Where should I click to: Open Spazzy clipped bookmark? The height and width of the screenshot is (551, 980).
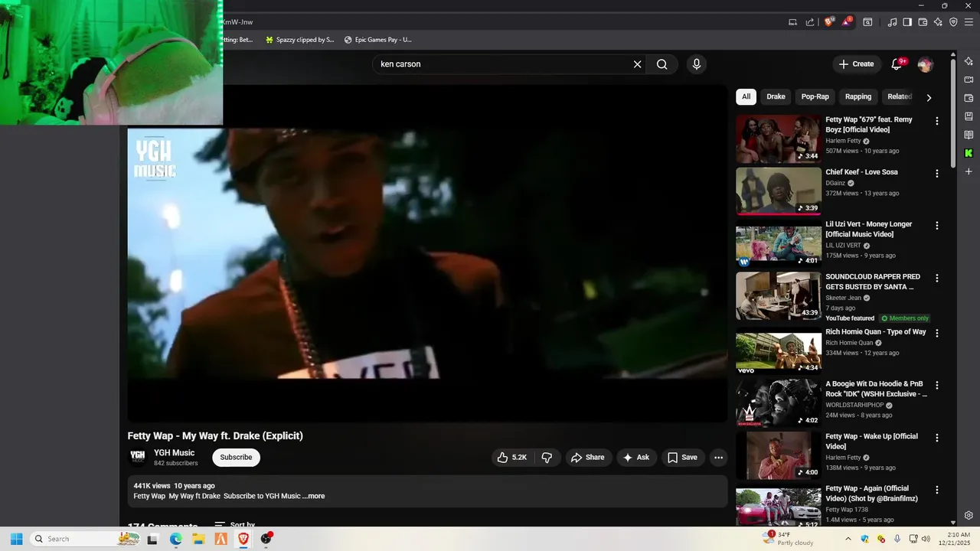coord(299,40)
